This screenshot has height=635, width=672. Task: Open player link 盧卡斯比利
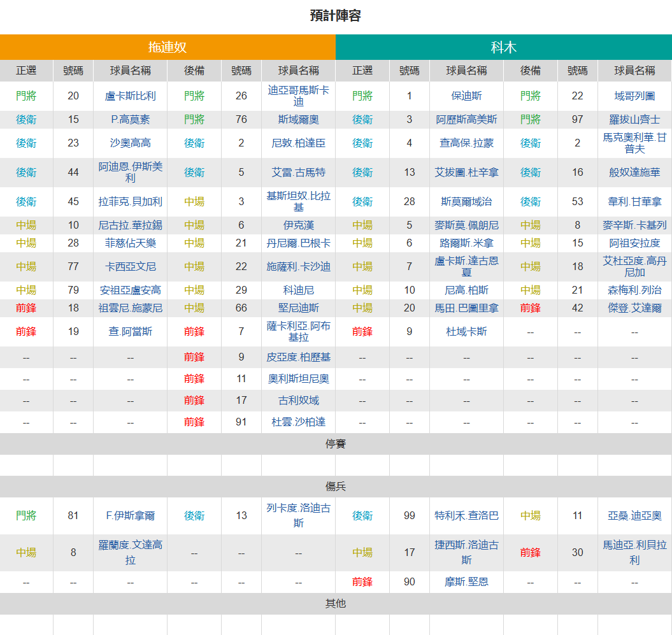coord(131,96)
